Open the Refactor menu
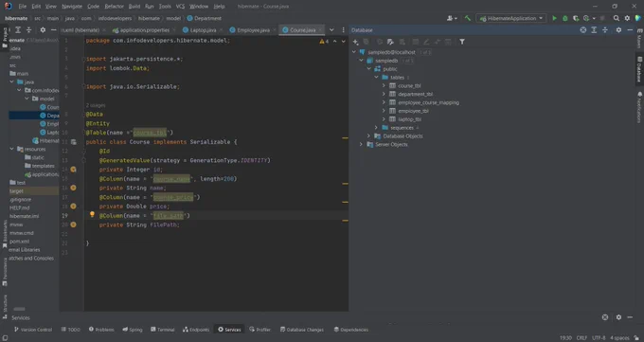The height and width of the screenshot is (342, 644). click(x=115, y=7)
